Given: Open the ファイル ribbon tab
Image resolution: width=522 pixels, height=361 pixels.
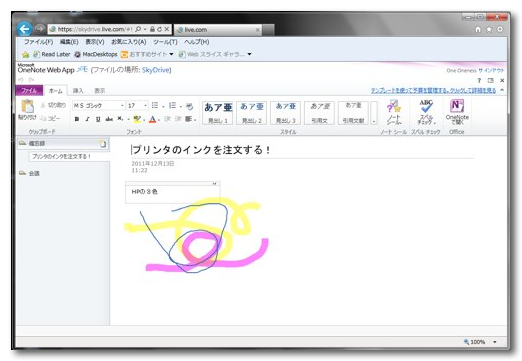Looking at the screenshot, I should coord(29,90).
